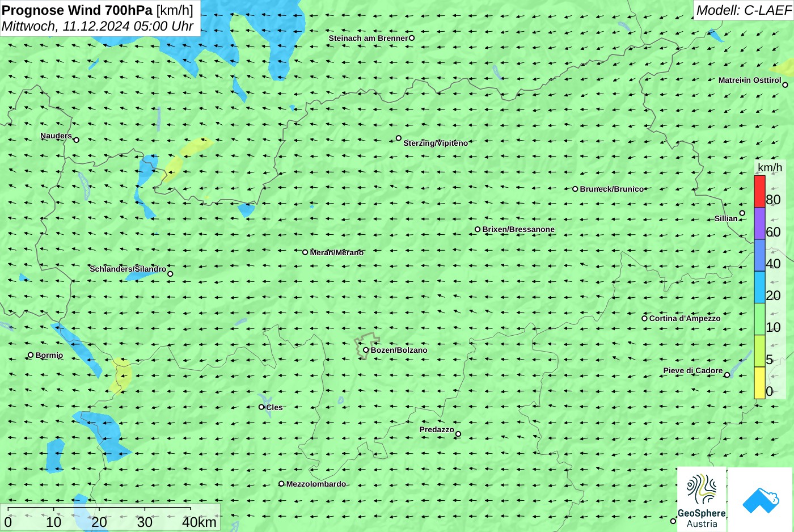
Task: Select the Sterzing/Vipiteno marker circle
Action: pos(399,138)
